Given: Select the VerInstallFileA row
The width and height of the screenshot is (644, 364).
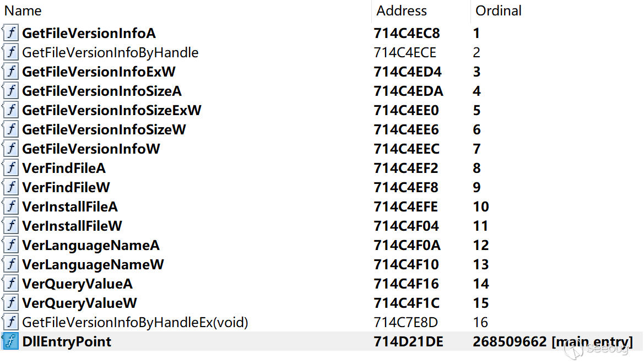Looking at the screenshot, I should (x=322, y=207).
